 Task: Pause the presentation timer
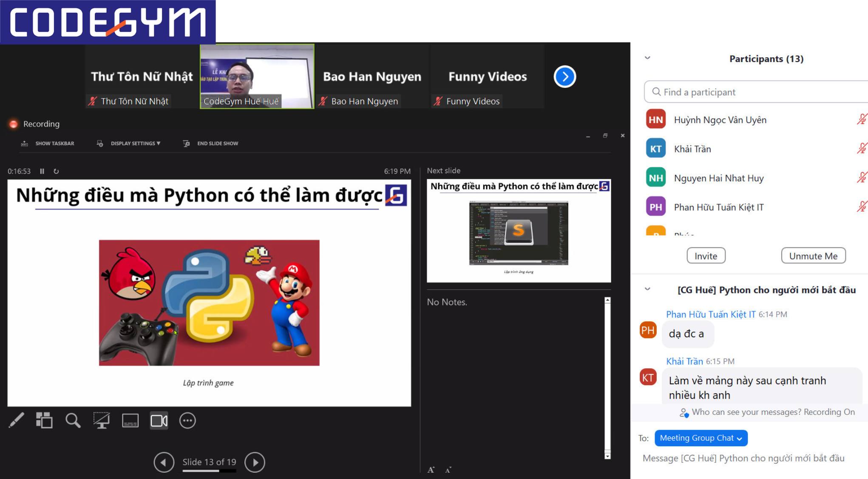pyautogui.click(x=41, y=171)
